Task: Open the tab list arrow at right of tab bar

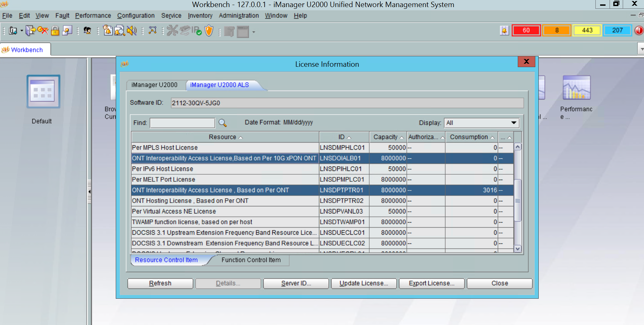Action: 641,50
